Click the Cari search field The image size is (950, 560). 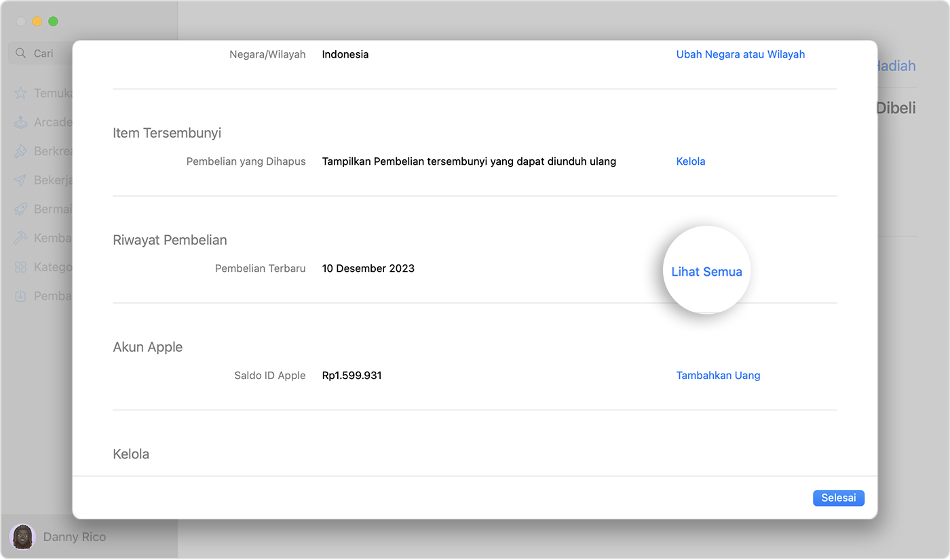coord(41,53)
